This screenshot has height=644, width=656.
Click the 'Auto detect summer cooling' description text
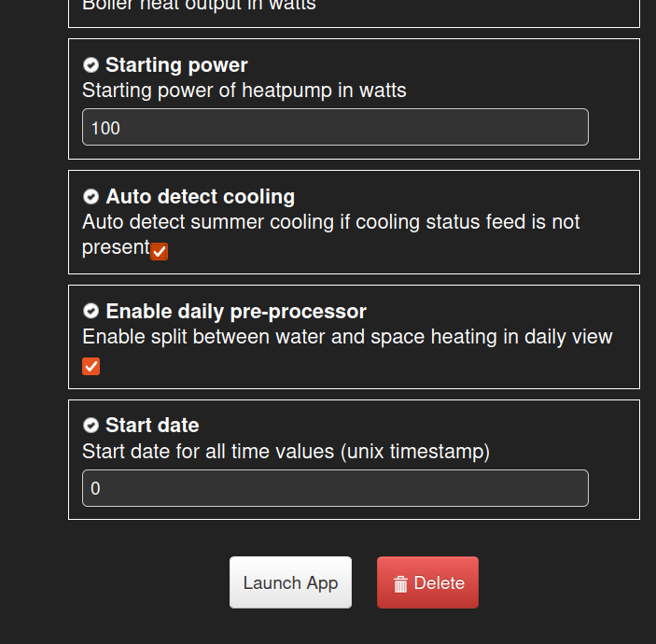pyautogui.click(x=331, y=235)
